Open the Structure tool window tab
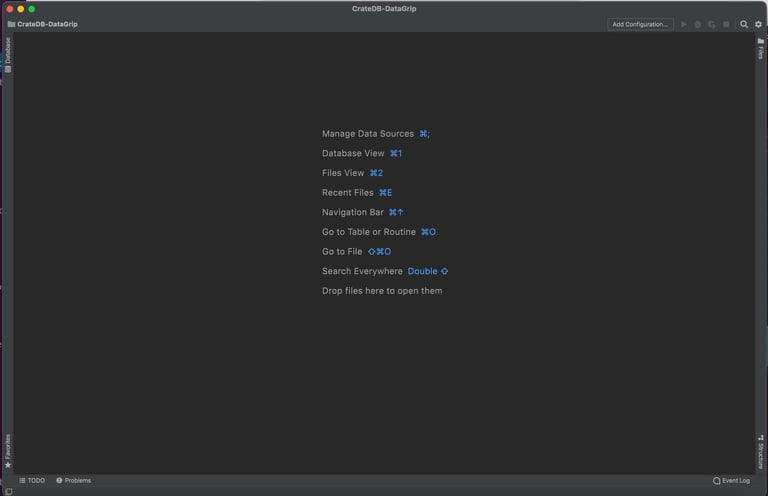Image resolution: width=768 pixels, height=496 pixels. tap(761, 452)
